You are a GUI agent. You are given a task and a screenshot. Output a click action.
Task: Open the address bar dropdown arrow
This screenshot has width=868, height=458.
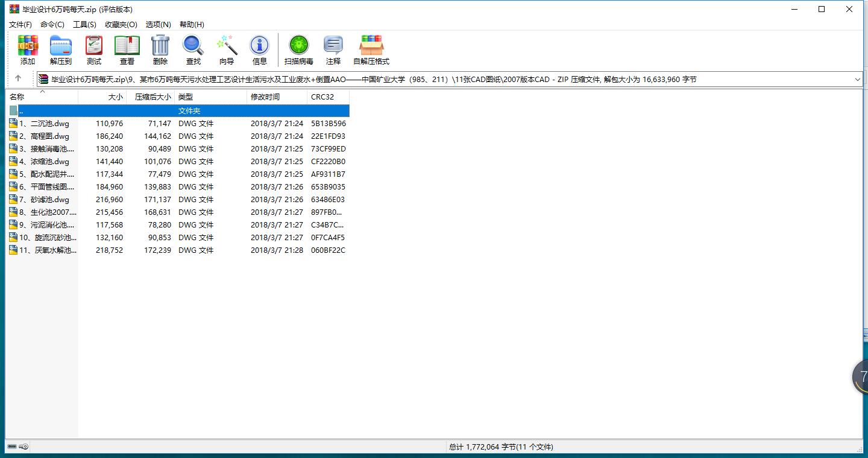[x=858, y=78]
